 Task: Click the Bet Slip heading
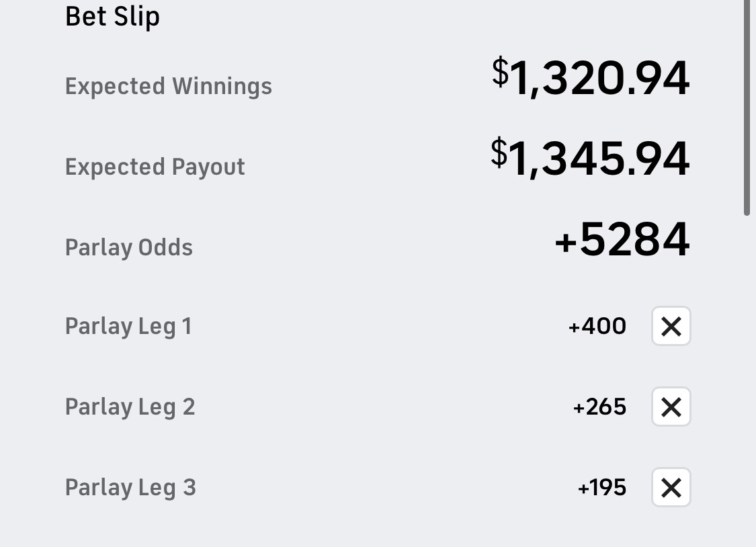pyautogui.click(x=112, y=17)
